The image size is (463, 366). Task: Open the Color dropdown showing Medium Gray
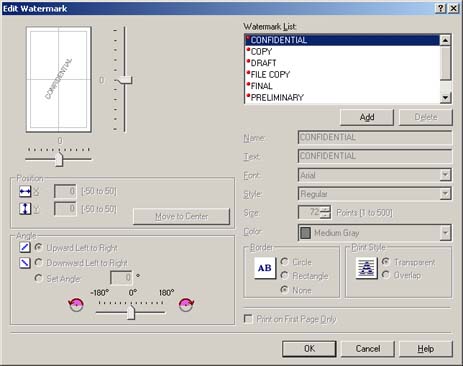[x=375, y=233]
